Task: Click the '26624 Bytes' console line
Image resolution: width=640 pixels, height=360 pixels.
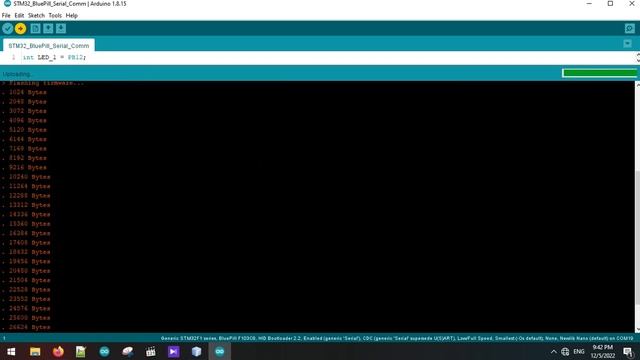Action: tap(29, 327)
